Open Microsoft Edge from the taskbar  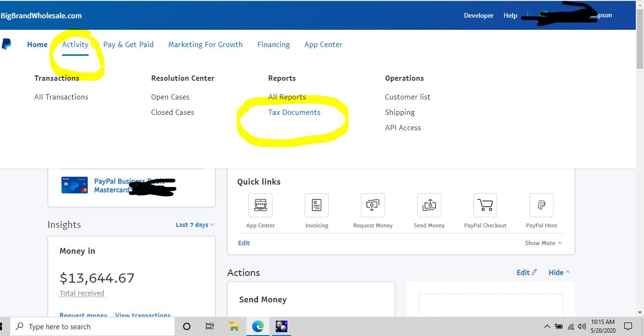coord(258,327)
